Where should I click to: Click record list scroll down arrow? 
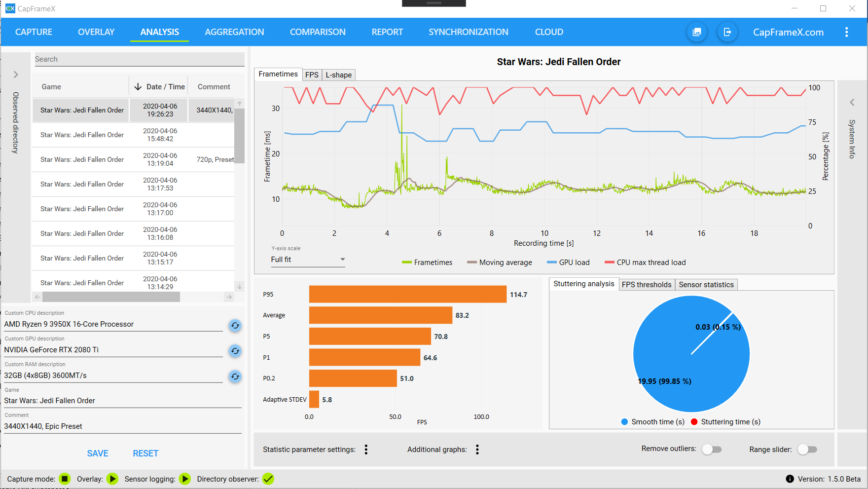tap(240, 287)
